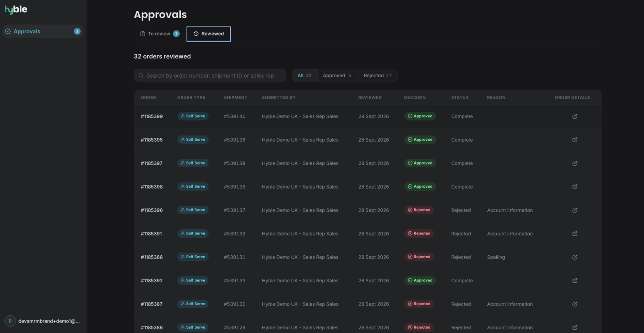Open order details for #1185395
This screenshot has height=333, width=644.
(575, 140)
